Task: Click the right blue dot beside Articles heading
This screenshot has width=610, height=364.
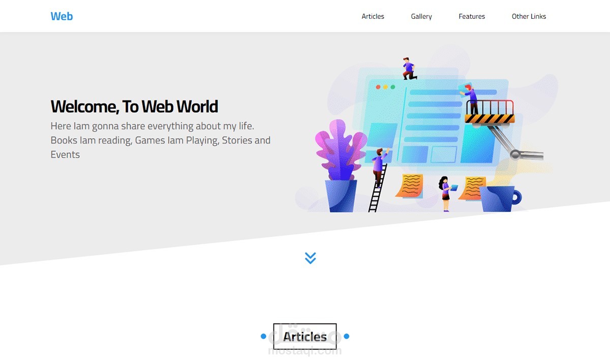Action: [x=347, y=336]
